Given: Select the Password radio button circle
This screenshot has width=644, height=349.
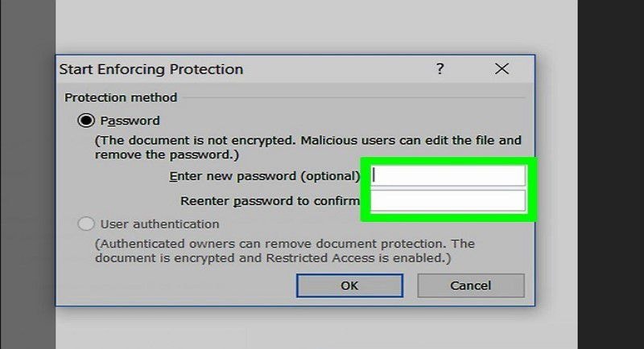Looking at the screenshot, I should (x=85, y=121).
